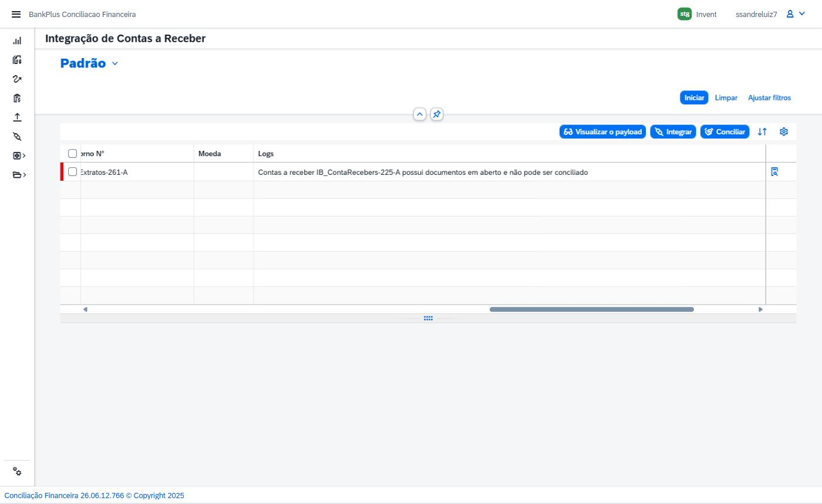Pin the filter header bar
This screenshot has width=822, height=504.
click(437, 114)
